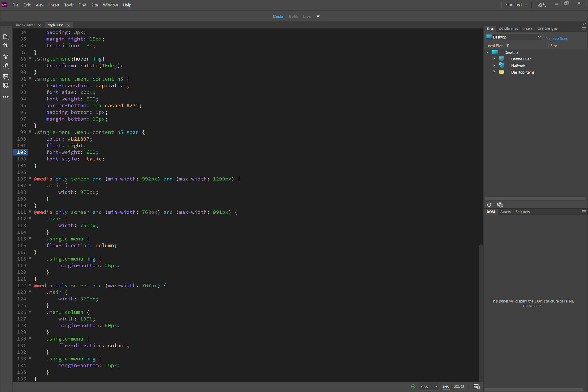This screenshot has height=392, width=588.
Task: Click the connect to server icon beside Refresh
Action: [500, 205]
